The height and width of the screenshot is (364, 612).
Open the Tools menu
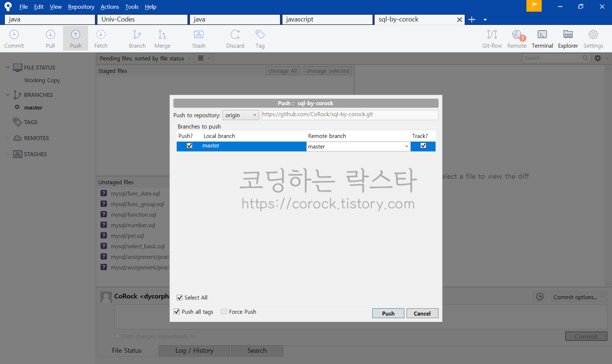[132, 7]
